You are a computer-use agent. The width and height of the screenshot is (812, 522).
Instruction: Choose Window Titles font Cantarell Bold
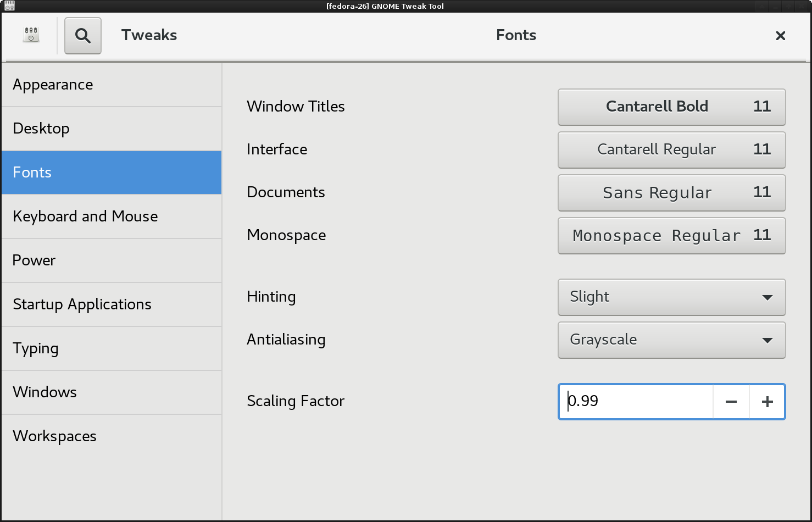(x=672, y=107)
